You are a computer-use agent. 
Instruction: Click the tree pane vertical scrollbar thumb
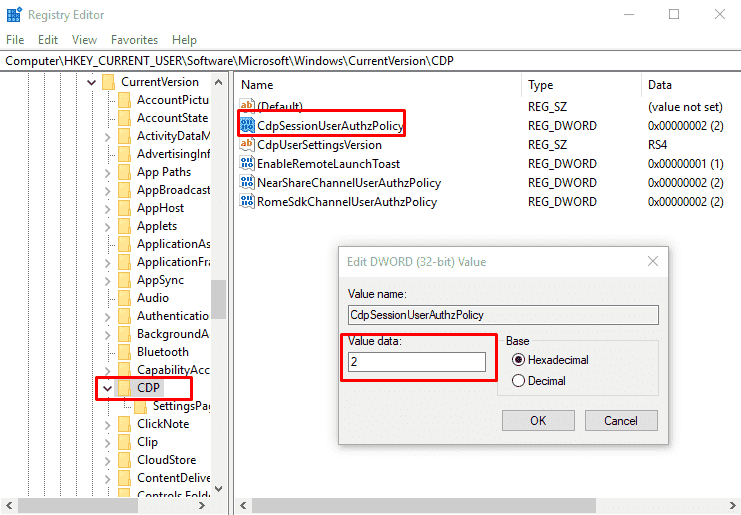pos(218,300)
